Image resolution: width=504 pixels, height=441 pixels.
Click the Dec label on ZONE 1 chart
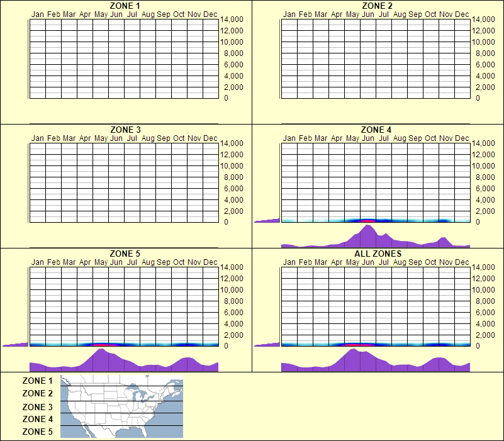211,14
